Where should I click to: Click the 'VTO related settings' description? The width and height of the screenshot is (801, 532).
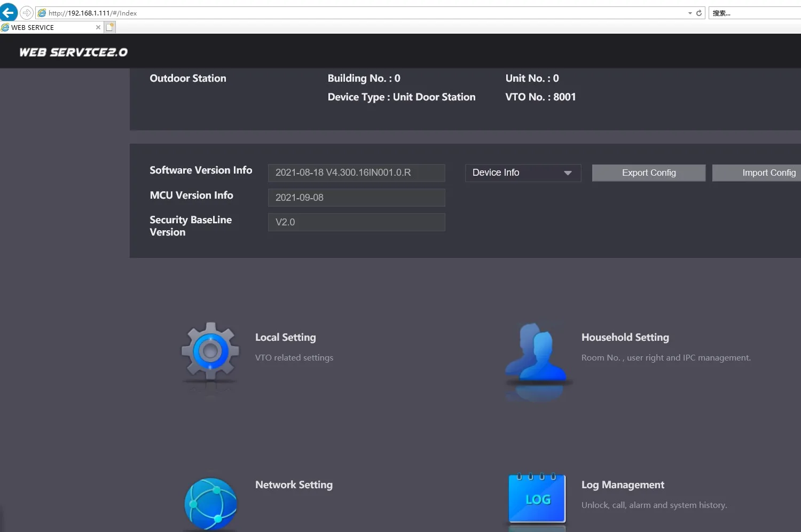[294, 358]
